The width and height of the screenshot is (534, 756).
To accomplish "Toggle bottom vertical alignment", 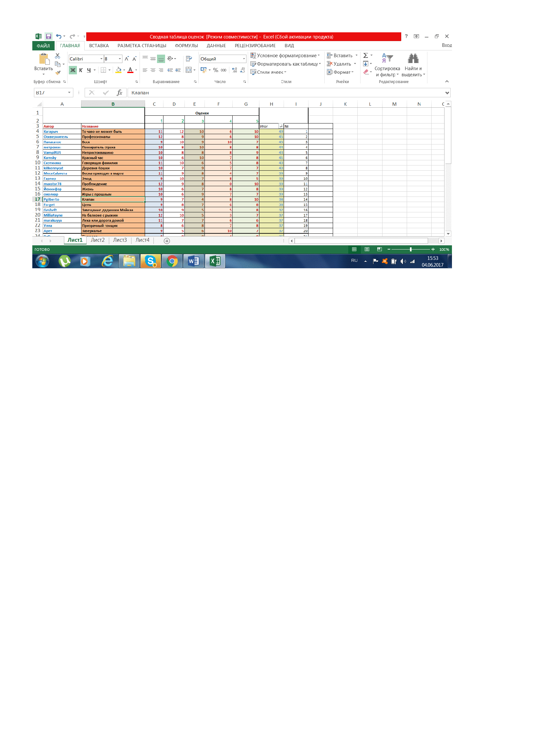I will pyautogui.click(x=161, y=59).
